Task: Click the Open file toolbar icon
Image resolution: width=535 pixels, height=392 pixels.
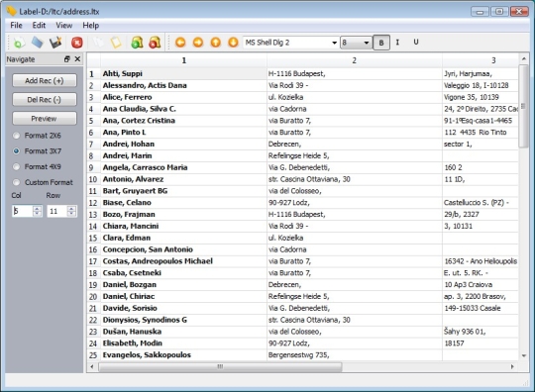Action: pos(38,43)
